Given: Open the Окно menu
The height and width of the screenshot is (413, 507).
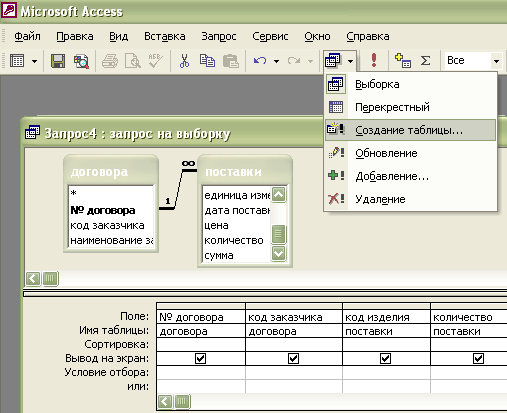Looking at the screenshot, I should click(x=317, y=36).
